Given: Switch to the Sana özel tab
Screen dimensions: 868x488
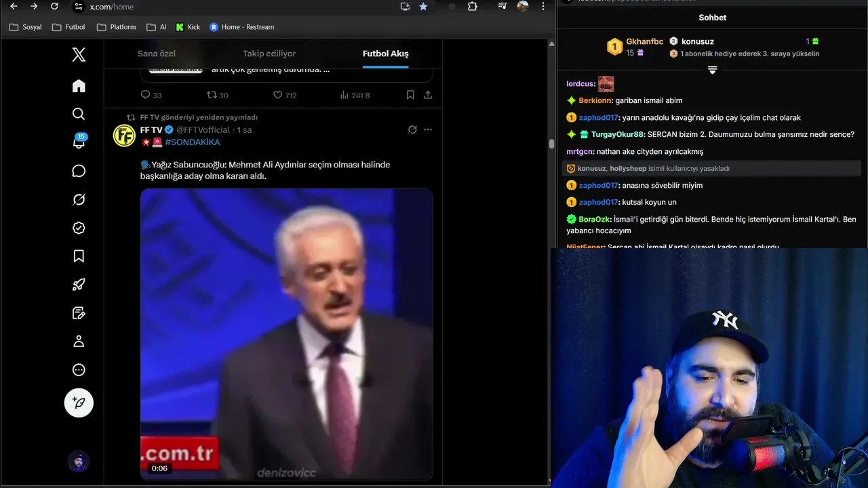Looking at the screenshot, I should pyautogui.click(x=157, y=54).
